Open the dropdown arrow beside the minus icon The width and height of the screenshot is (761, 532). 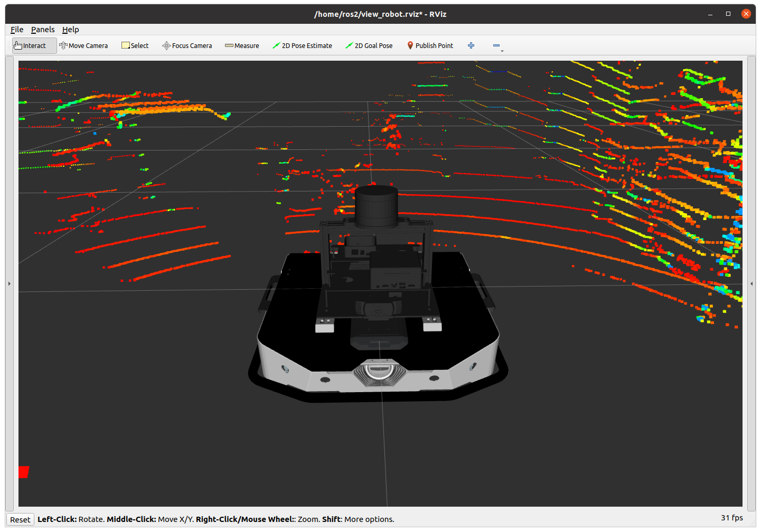click(502, 51)
